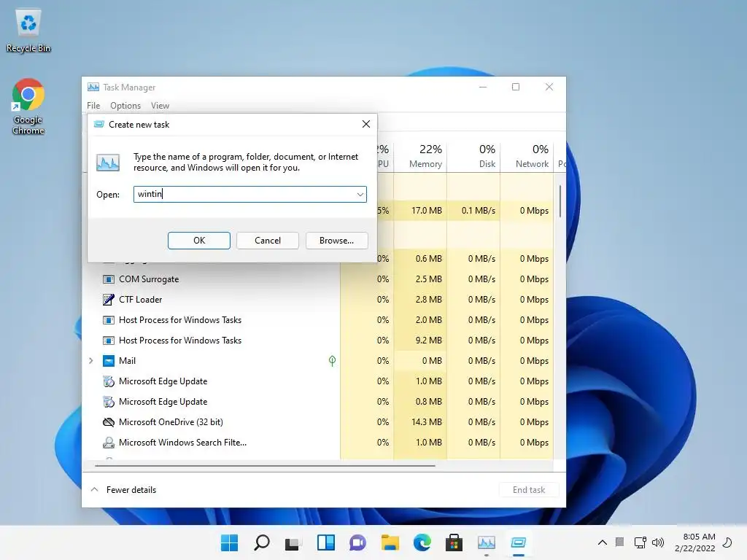The width and height of the screenshot is (747, 560).
Task: Open the notification moon icon
Action: point(727,542)
